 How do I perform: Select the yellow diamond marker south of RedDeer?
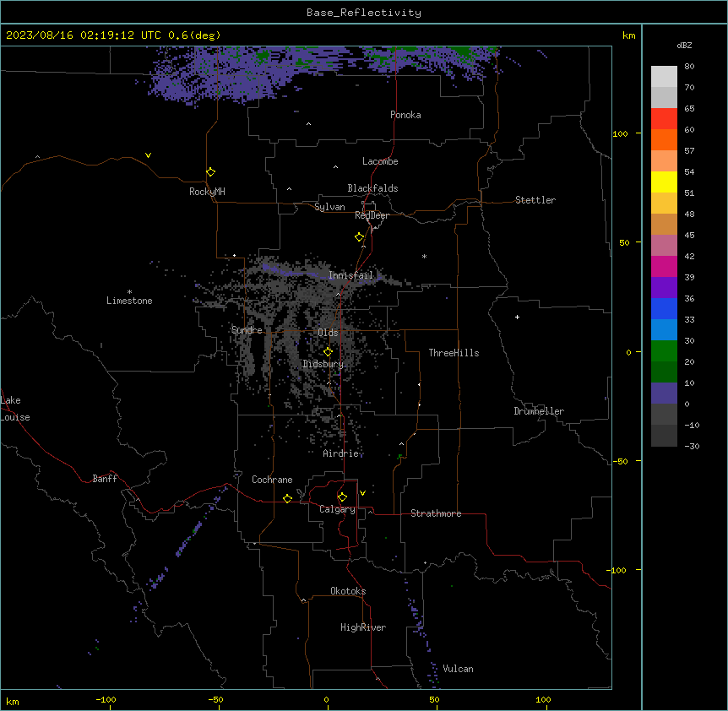point(360,237)
